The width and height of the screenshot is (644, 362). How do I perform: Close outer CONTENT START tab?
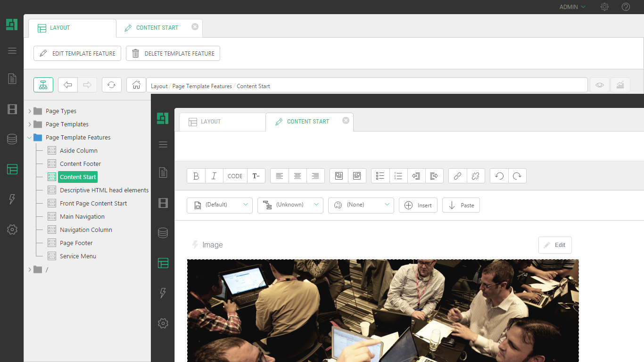click(195, 27)
